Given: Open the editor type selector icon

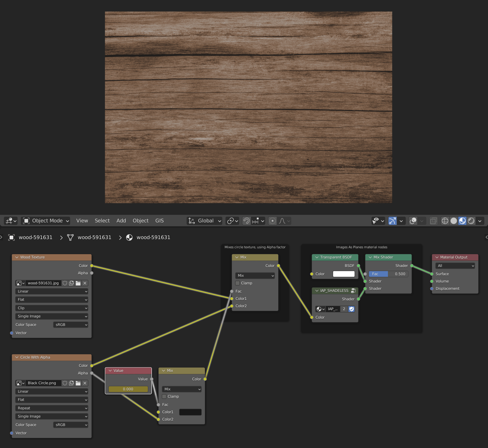Looking at the screenshot, I should coord(9,221).
